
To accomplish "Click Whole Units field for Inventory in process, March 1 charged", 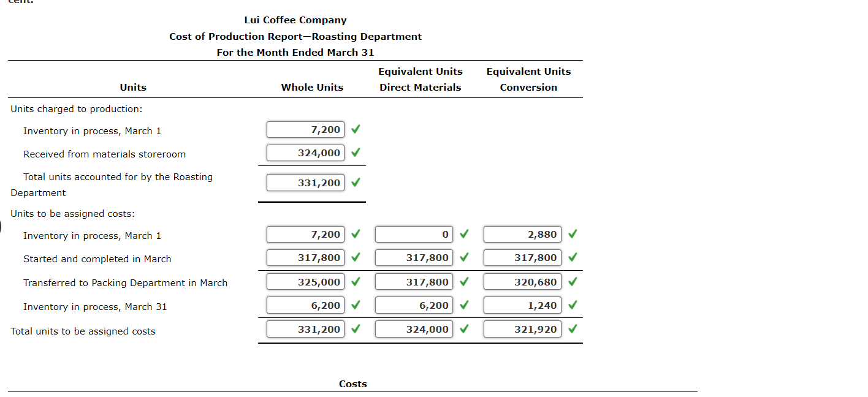I will (x=305, y=129).
